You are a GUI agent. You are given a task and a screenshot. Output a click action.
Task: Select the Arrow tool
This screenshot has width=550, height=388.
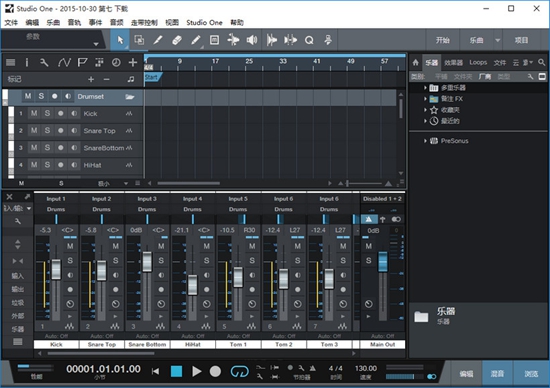(x=120, y=40)
